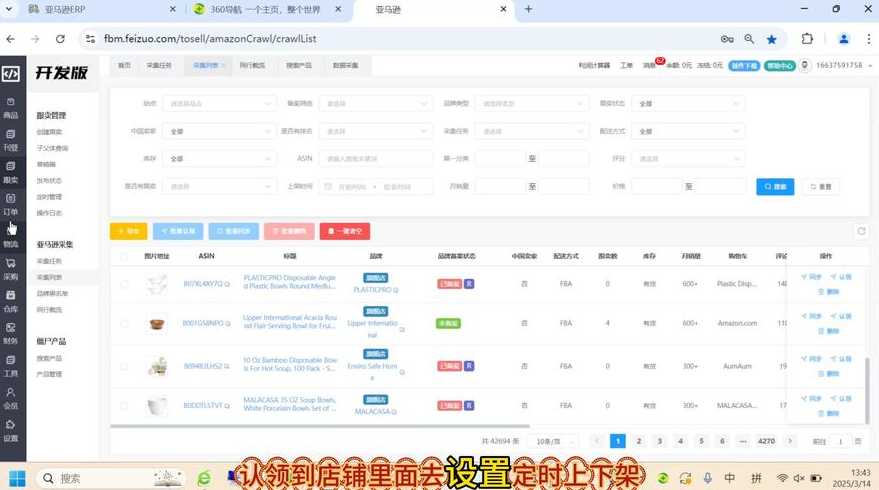This screenshot has height=490, width=879.
Task: Tick the checkbox for the 10 Oz Bamboo row
Action: click(124, 366)
